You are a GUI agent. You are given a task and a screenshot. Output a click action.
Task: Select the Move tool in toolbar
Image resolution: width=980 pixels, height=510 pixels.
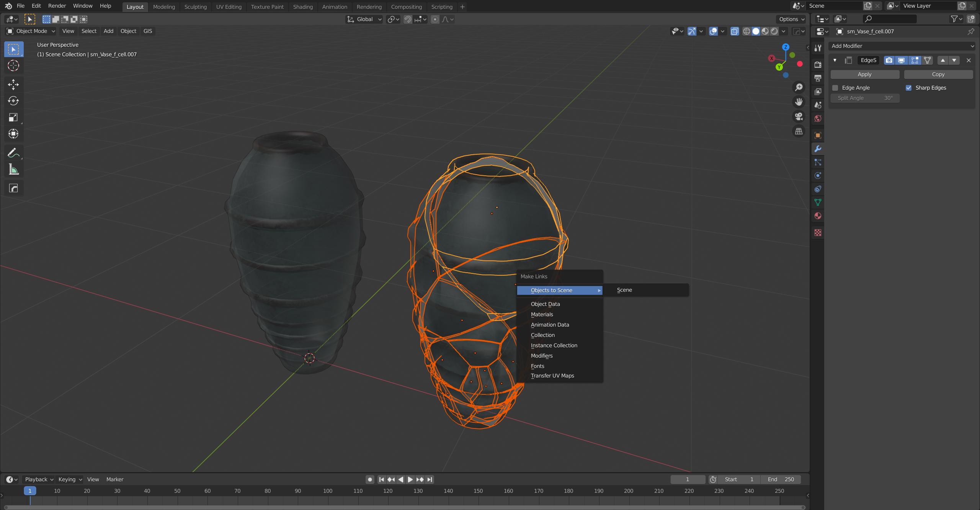[13, 84]
